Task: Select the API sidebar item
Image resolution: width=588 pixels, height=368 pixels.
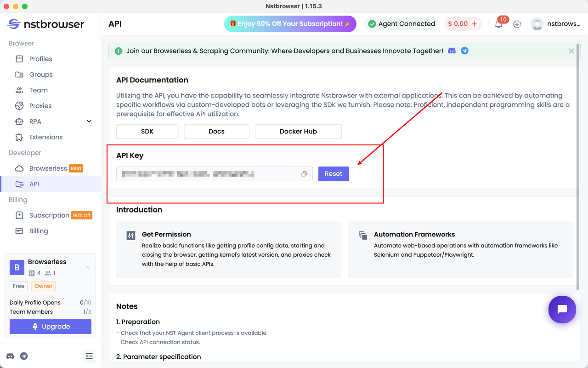Action: pyautogui.click(x=51, y=184)
